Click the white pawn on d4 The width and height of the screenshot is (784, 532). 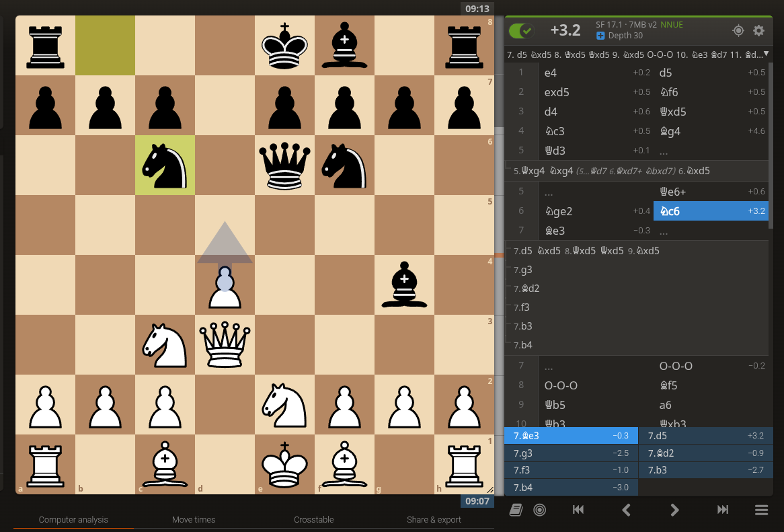tap(225, 285)
